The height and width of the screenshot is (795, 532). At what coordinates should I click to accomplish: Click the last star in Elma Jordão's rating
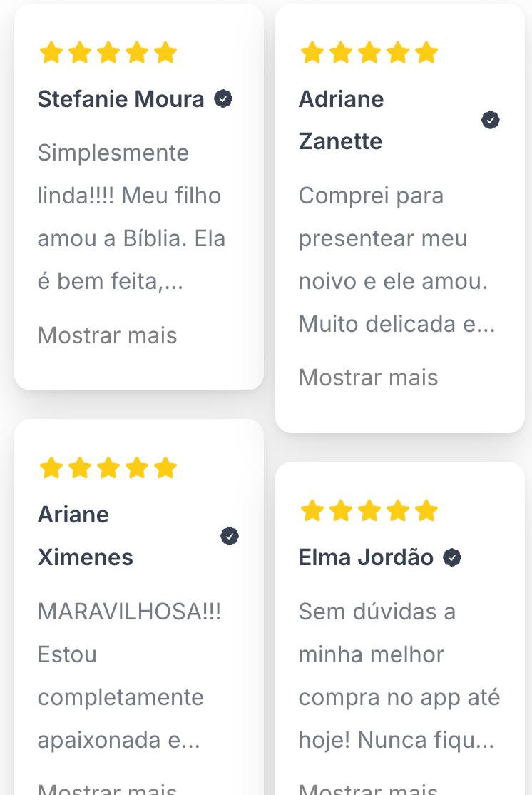point(426,511)
